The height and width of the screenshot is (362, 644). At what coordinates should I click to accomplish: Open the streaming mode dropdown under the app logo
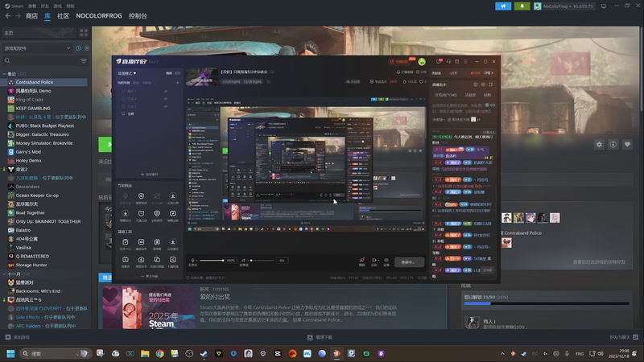pos(127,73)
